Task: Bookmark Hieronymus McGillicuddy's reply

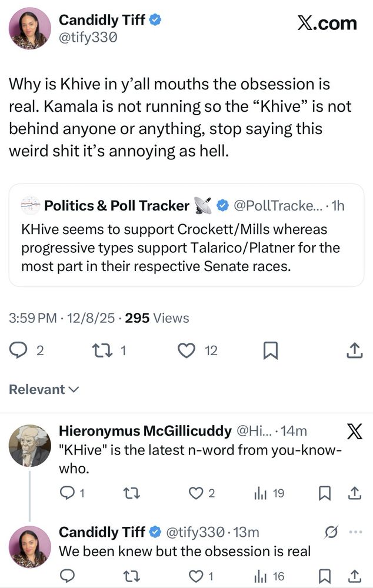Action: tap(324, 493)
